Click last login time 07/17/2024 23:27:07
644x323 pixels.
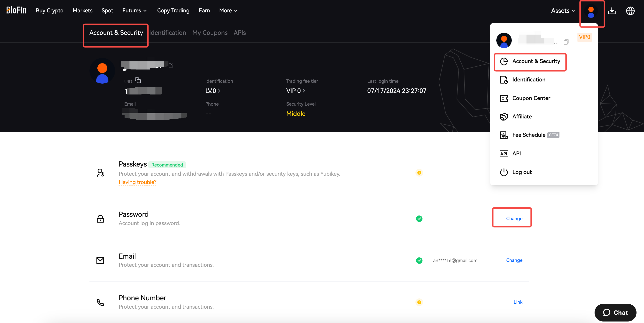point(397,91)
